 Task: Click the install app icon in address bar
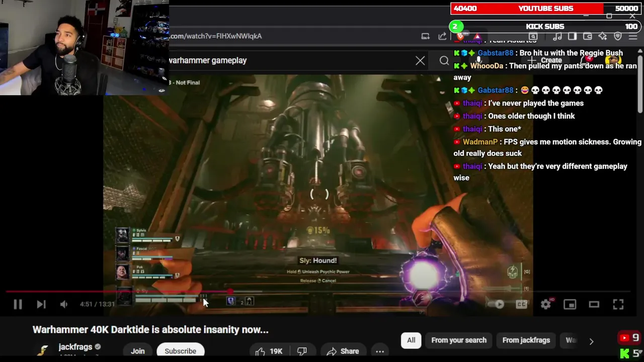coord(425,36)
